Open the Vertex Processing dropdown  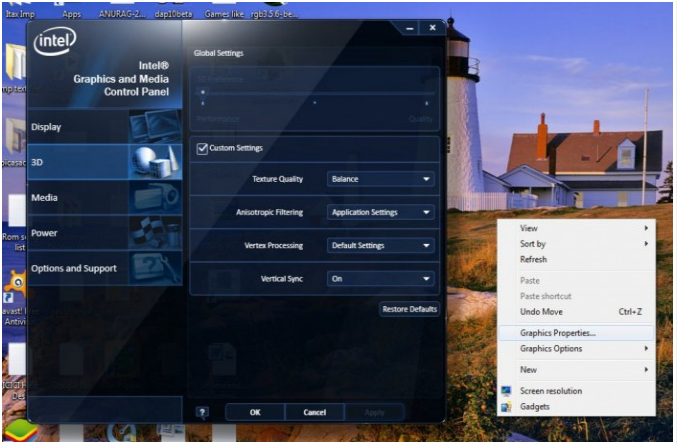381,246
